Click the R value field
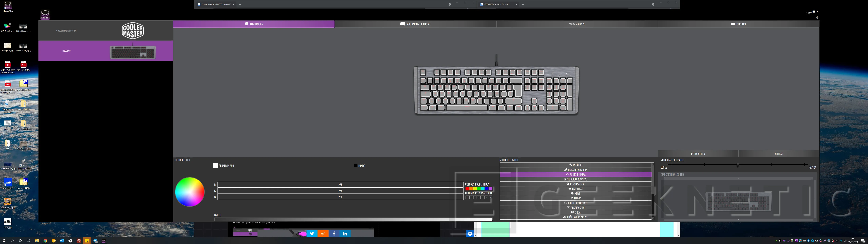 click(x=340, y=185)
